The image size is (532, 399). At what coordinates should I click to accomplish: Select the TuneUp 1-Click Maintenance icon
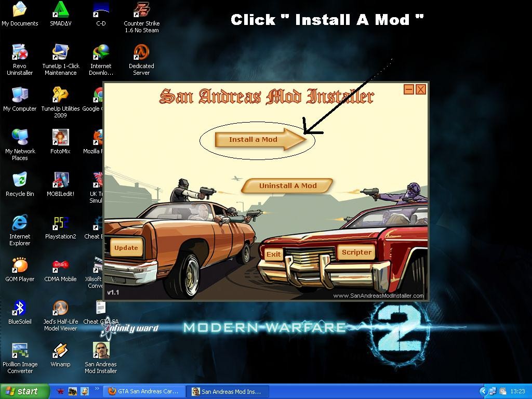click(60, 60)
